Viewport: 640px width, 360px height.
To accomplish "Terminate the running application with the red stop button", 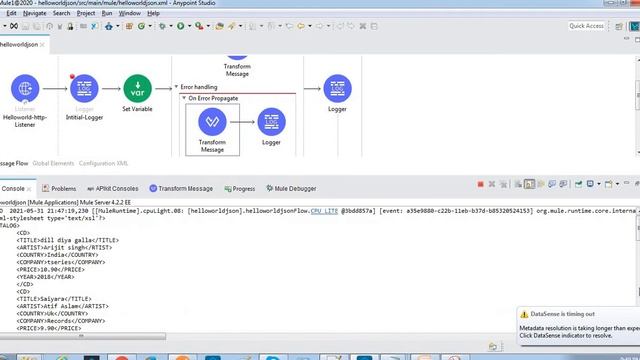I will [x=480, y=184].
